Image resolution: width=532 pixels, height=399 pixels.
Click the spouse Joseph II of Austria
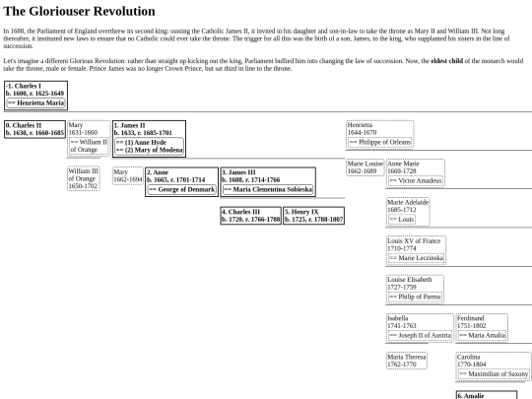pyautogui.click(x=420, y=336)
